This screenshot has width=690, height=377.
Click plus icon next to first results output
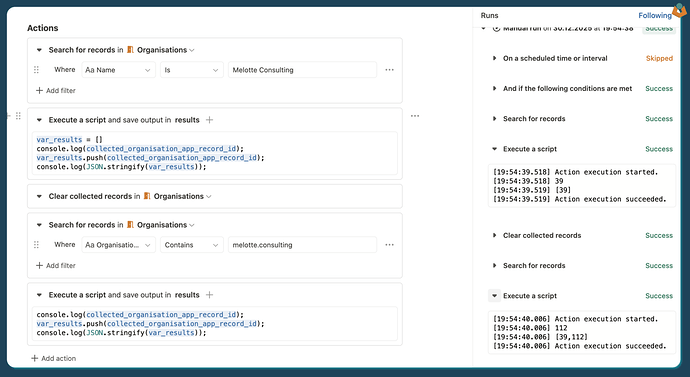pos(209,120)
